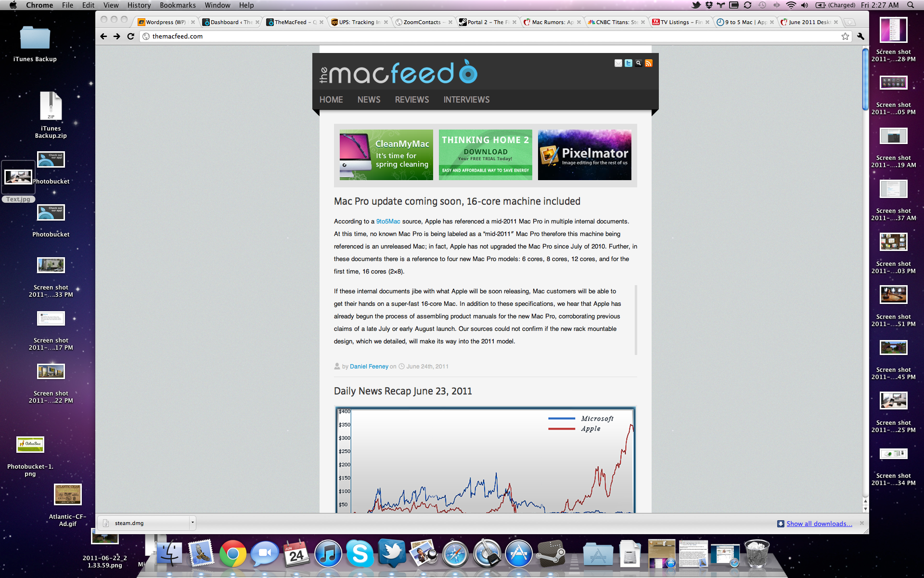
Task: Go back using the browser back arrow
Action: click(103, 36)
